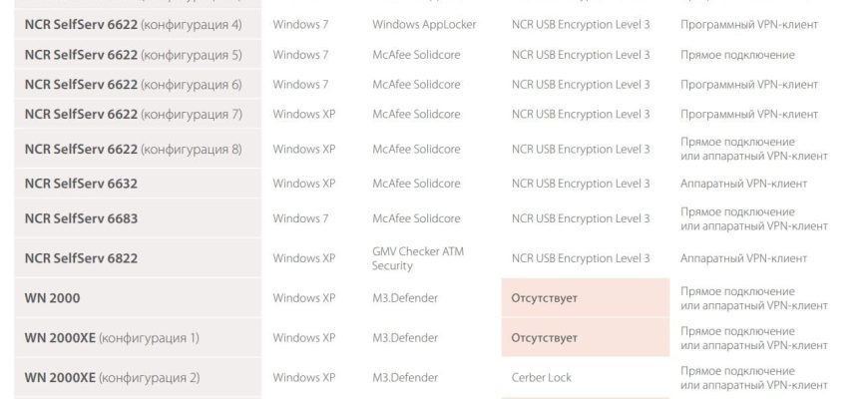Click Программный VPN-клиент in конфигурация 6 row

pos(749,85)
